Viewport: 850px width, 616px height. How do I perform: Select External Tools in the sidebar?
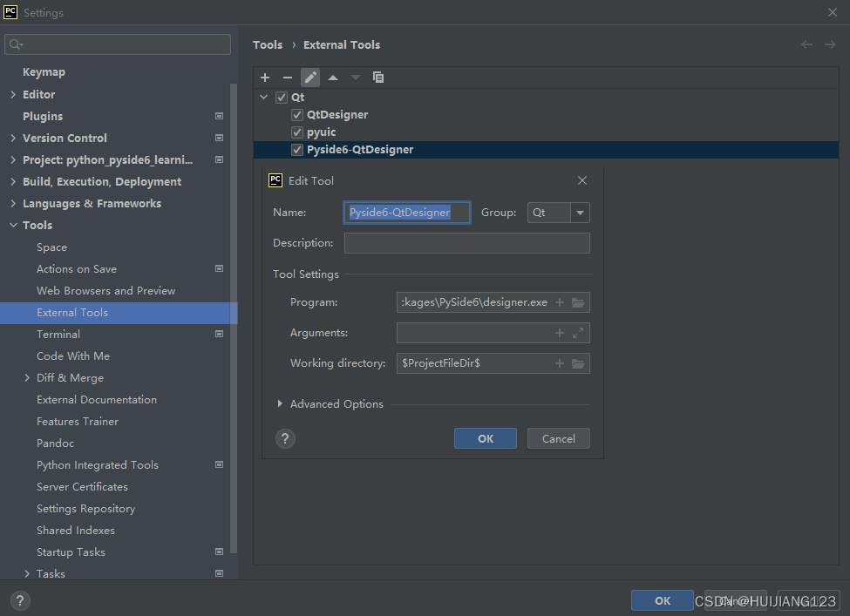tap(119, 313)
